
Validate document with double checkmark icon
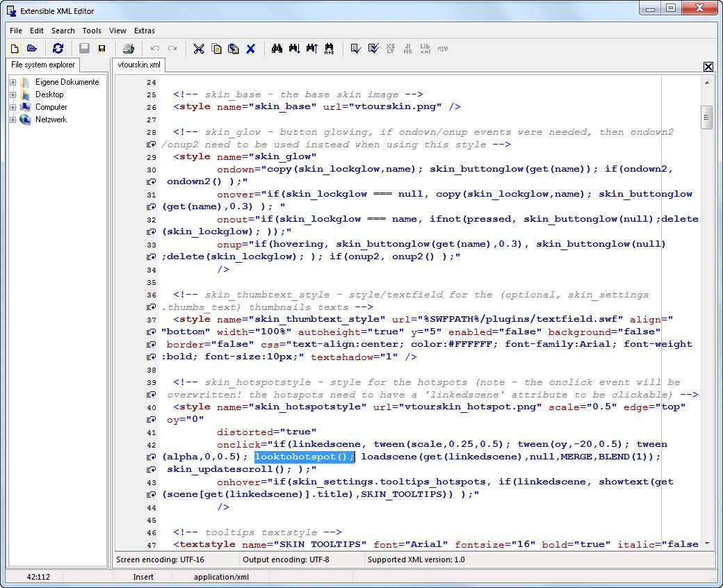[373, 49]
